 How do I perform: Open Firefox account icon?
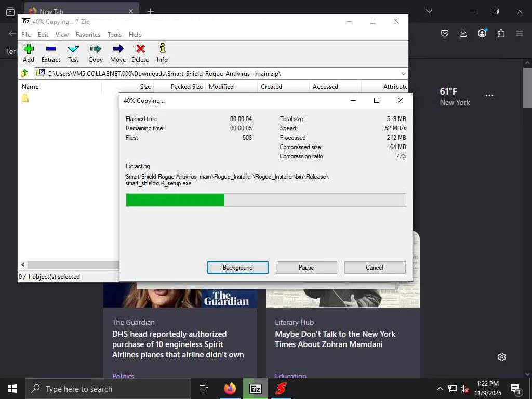coord(482,33)
